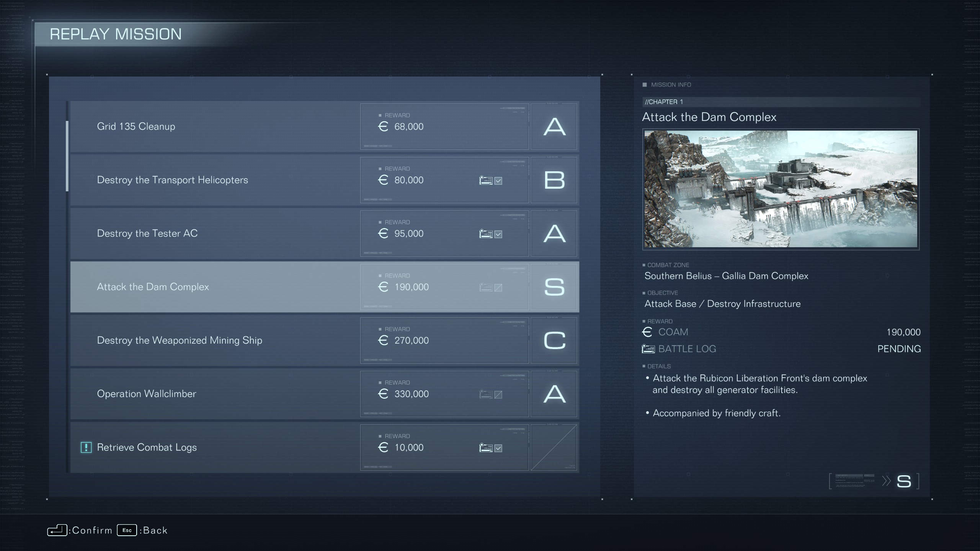Viewport: 980px width, 551px height.
Task: Click the C rank icon for Destroy the Weaponized Mining Ship
Action: tap(555, 340)
